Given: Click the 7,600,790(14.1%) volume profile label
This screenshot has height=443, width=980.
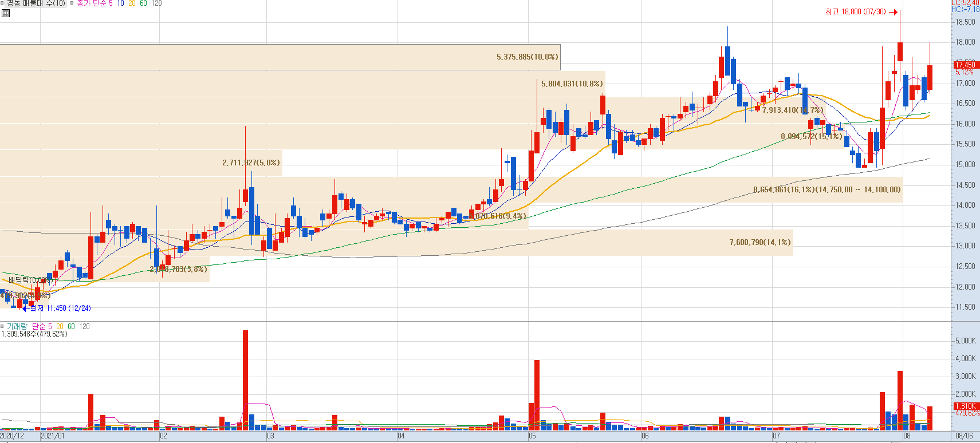Looking at the screenshot, I should pos(759,242).
